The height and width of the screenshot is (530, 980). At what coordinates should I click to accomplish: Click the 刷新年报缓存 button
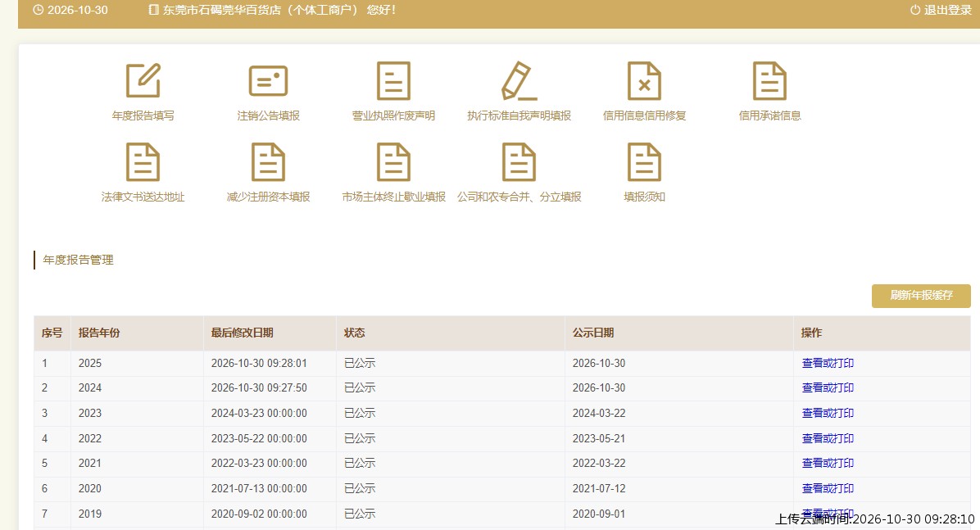point(921,296)
